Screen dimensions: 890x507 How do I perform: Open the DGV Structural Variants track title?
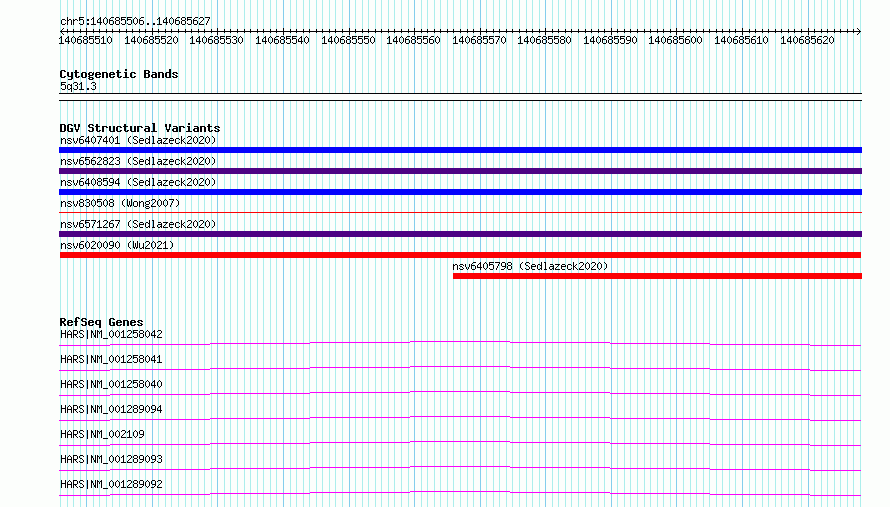click(140, 128)
